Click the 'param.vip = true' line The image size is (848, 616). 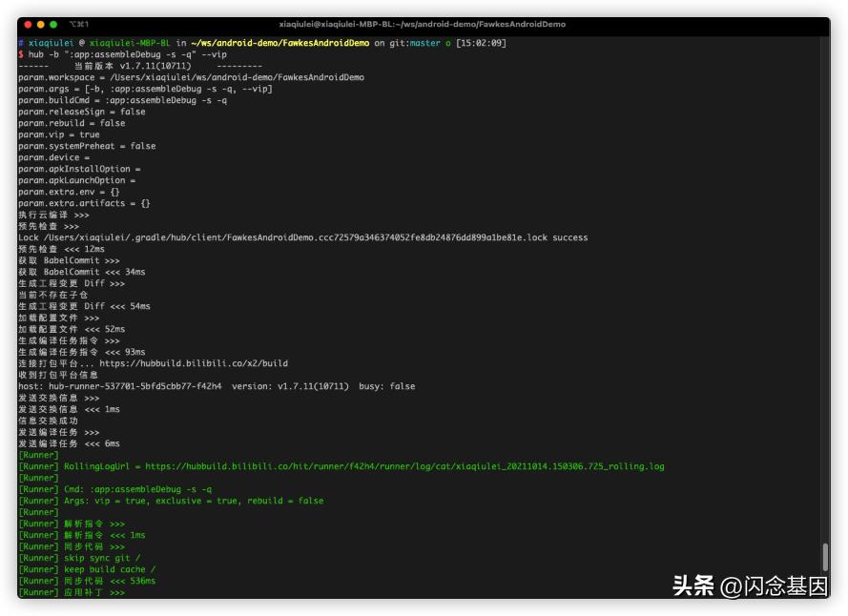59,134
